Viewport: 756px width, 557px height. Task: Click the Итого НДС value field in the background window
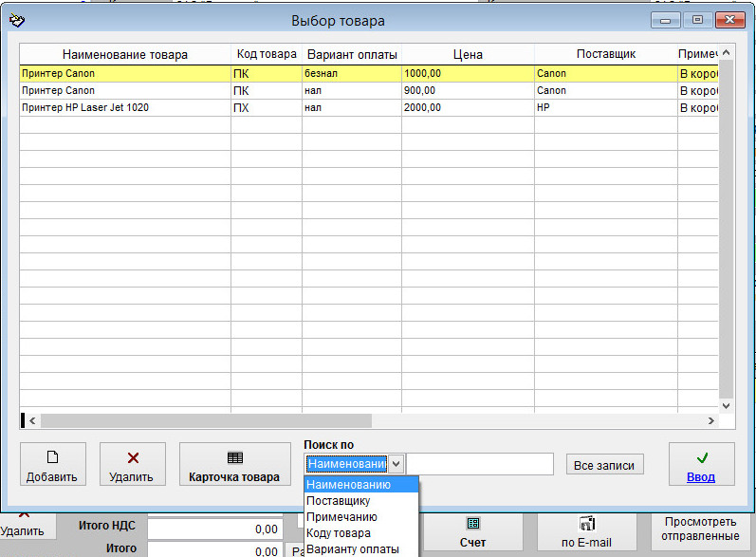[x=215, y=529]
